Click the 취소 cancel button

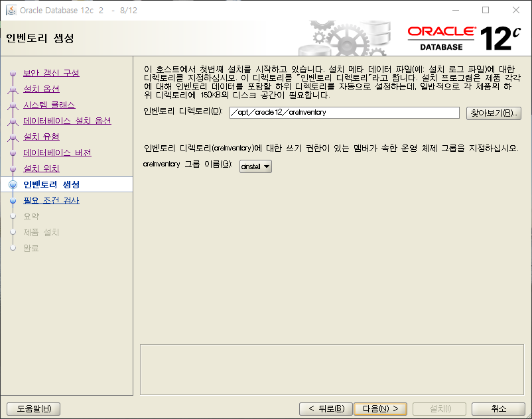[x=498, y=409]
